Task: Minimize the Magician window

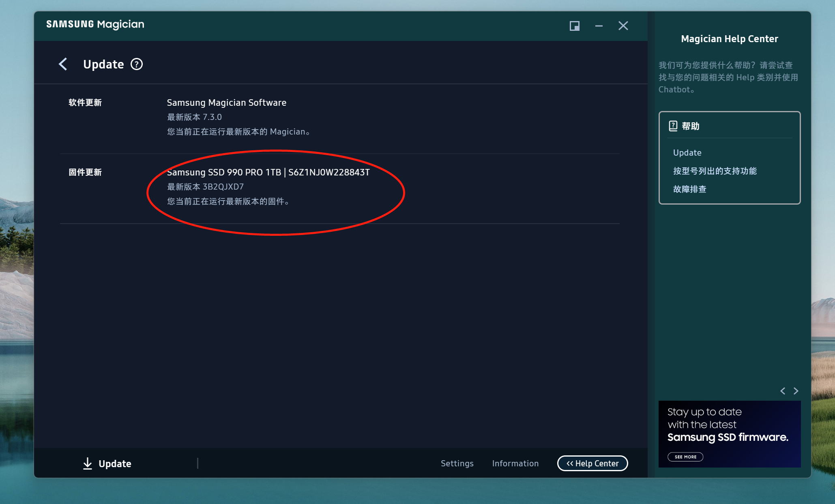Action: point(599,26)
